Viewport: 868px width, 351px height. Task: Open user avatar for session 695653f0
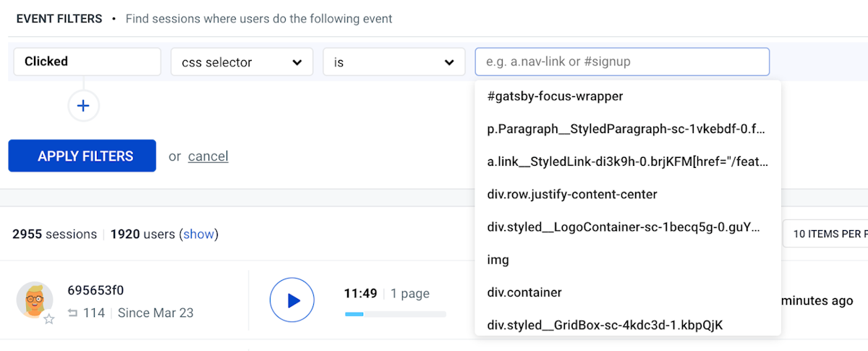point(34,299)
